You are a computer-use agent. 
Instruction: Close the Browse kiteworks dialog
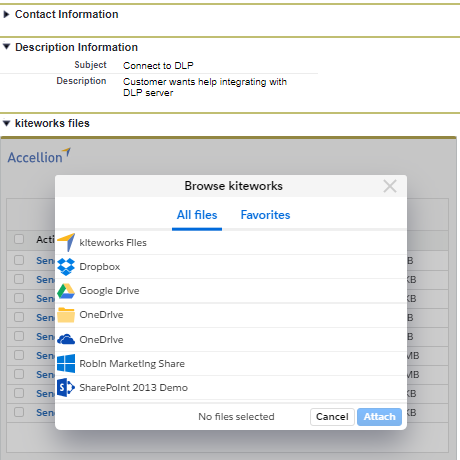click(390, 186)
